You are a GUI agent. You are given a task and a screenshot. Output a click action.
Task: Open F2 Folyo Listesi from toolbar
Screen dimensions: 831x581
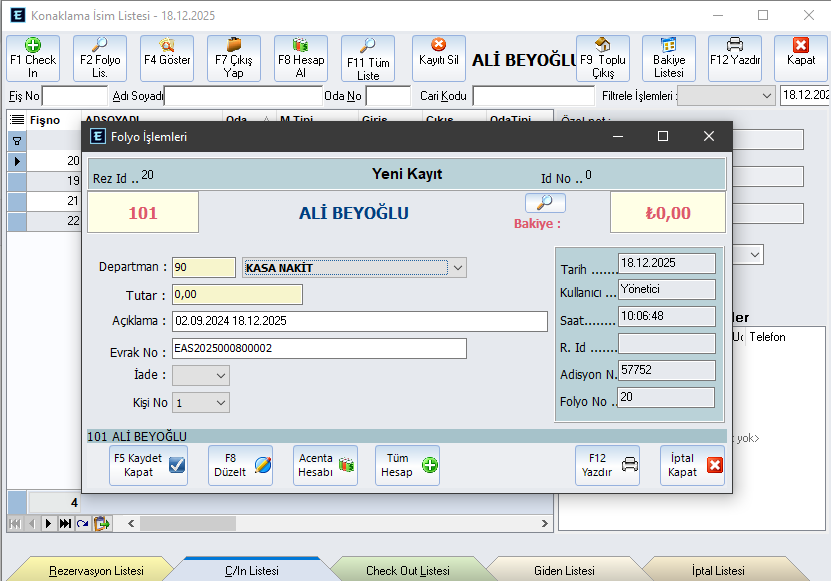(x=100, y=58)
